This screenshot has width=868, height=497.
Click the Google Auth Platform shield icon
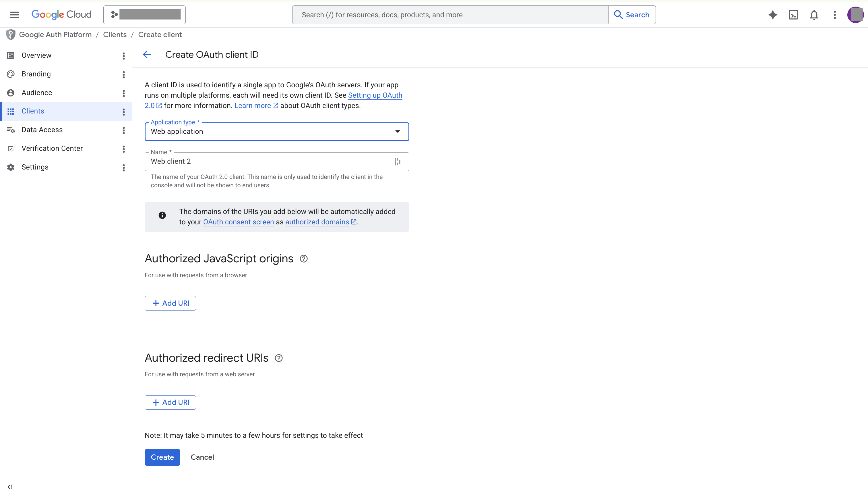pyautogui.click(x=11, y=34)
